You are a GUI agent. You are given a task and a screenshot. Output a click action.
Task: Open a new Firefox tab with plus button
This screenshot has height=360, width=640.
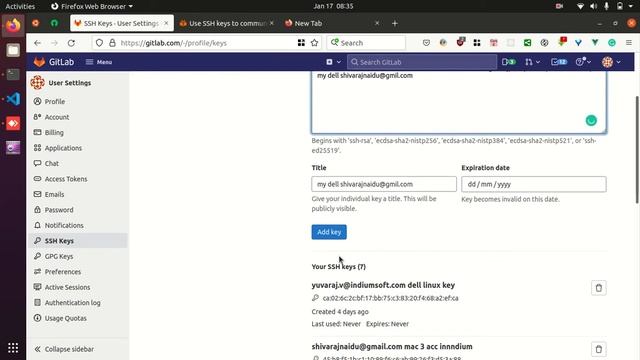(394, 23)
